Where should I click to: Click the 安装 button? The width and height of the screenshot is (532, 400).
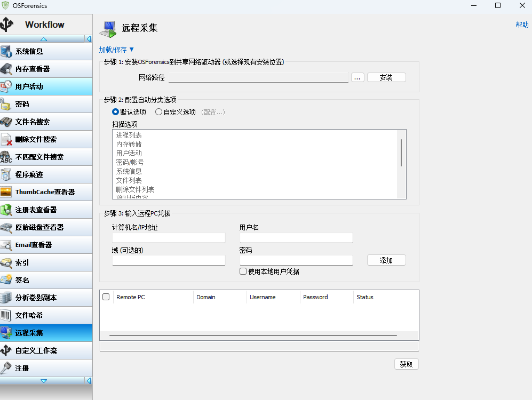point(386,77)
